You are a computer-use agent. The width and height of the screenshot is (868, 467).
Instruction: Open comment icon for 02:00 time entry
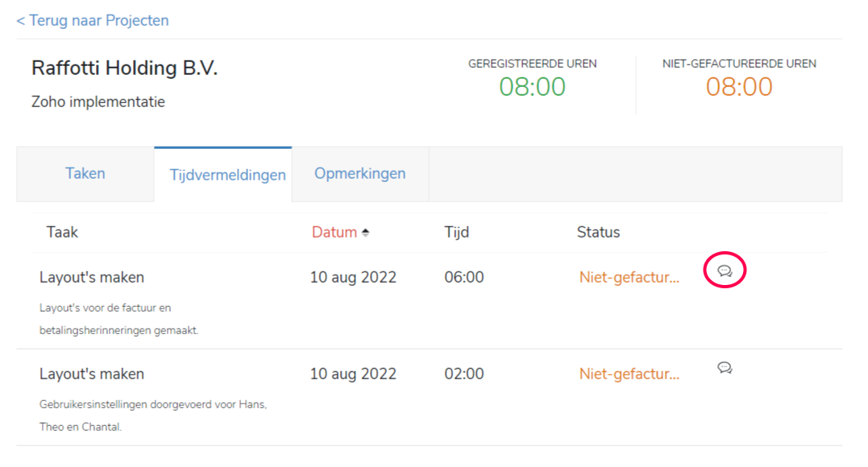click(725, 367)
